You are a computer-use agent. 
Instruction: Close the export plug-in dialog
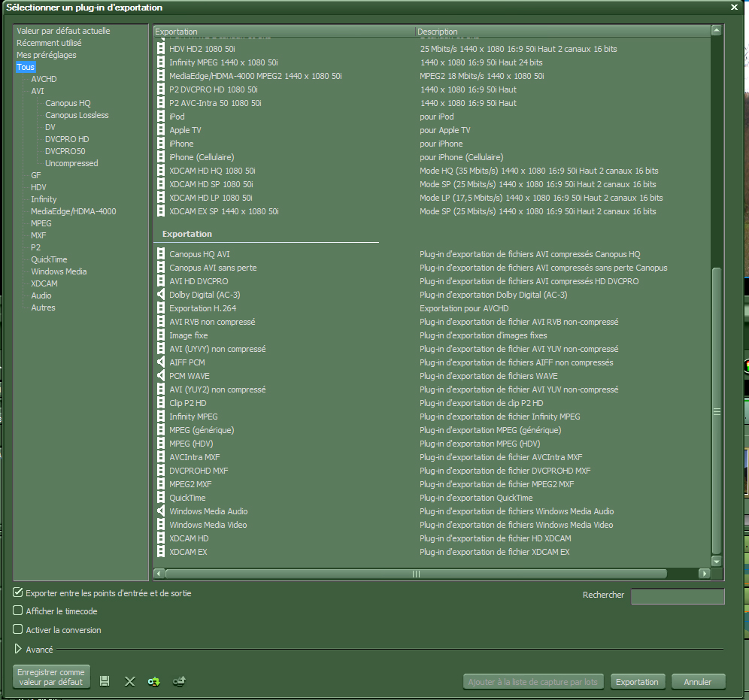tap(734, 8)
